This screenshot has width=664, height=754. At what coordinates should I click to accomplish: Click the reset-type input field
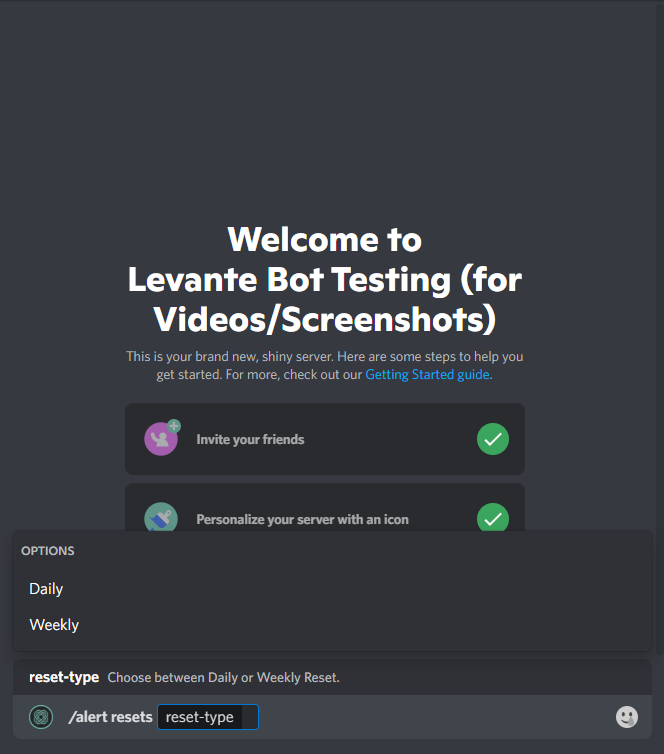(208, 717)
